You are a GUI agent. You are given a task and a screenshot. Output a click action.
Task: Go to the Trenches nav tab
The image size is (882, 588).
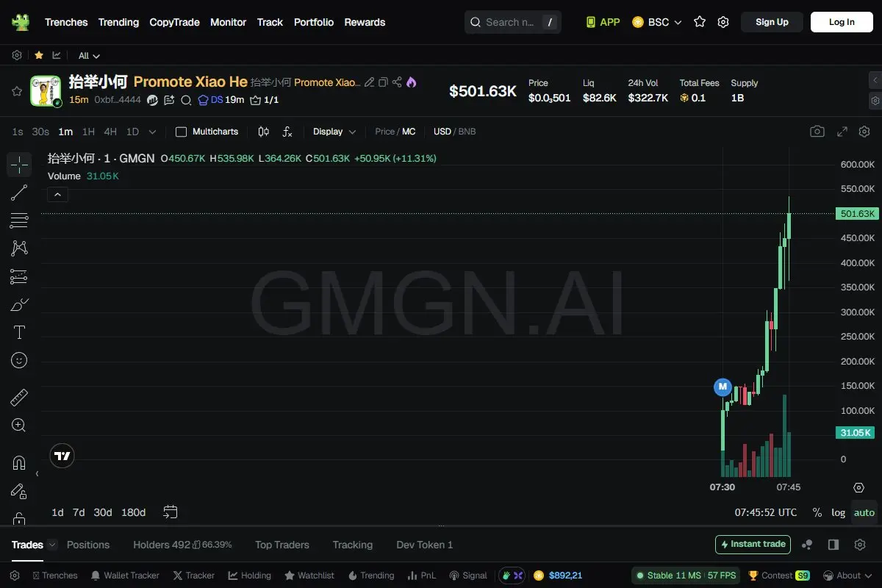click(x=66, y=22)
